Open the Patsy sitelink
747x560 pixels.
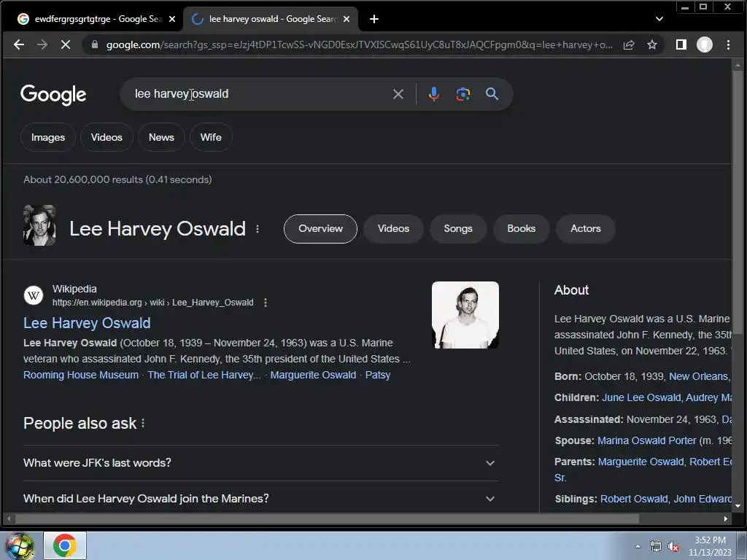point(378,376)
